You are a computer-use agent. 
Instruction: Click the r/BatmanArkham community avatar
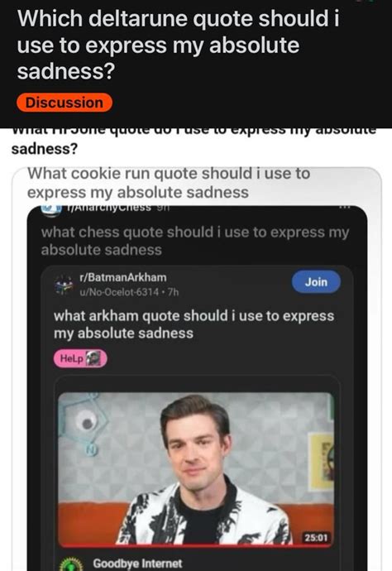(65, 285)
